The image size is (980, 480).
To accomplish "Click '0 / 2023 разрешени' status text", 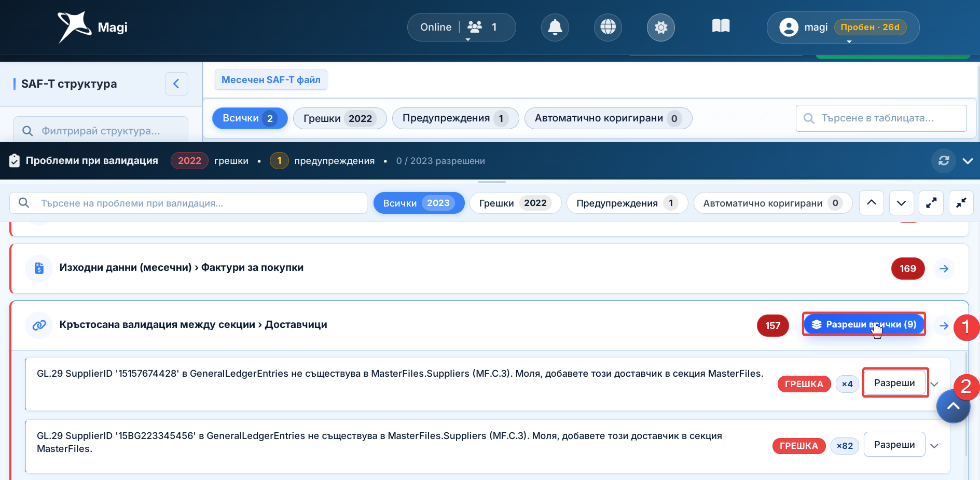I will click(x=440, y=161).
